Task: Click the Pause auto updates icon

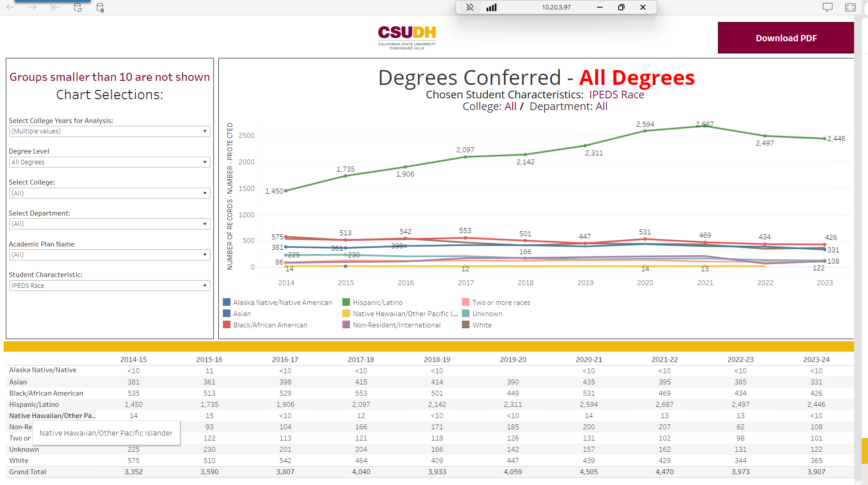Action: 100,8
